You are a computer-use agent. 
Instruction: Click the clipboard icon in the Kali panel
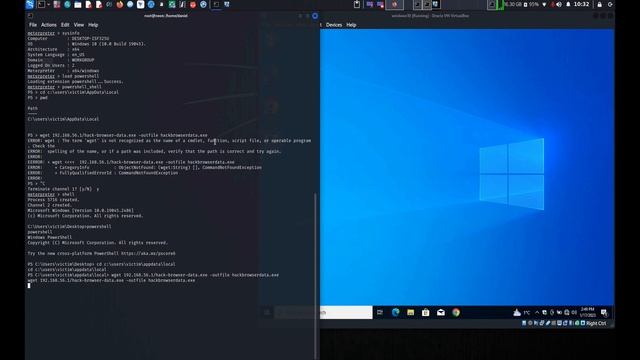click(x=357, y=4)
